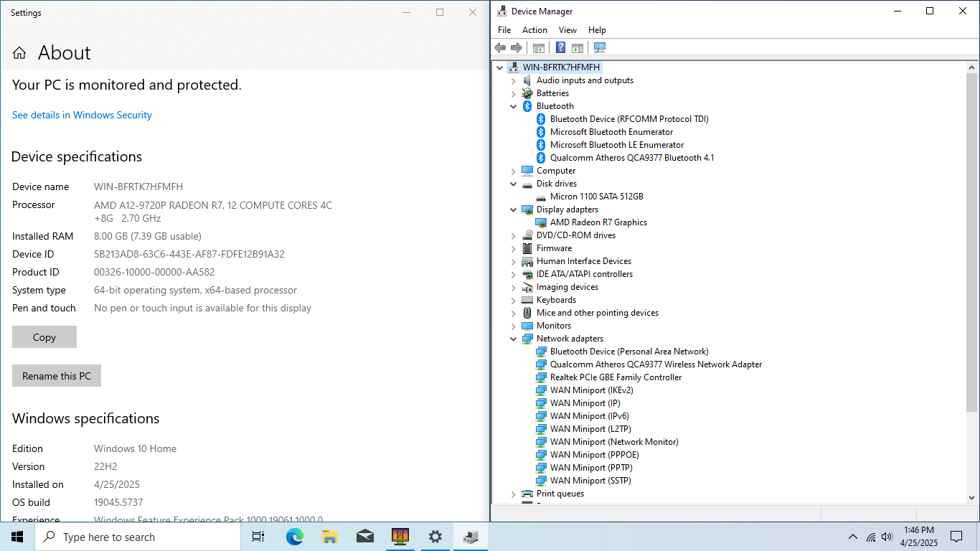Select the Qualcomm Atheros QCA9377 Bluetooth 4.1 device
Viewport: 980px width, 551px height.
coord(632,158)
